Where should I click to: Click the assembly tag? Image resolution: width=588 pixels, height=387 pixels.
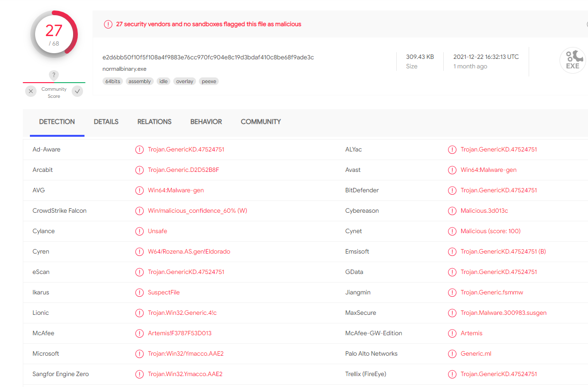click(140, 82)
